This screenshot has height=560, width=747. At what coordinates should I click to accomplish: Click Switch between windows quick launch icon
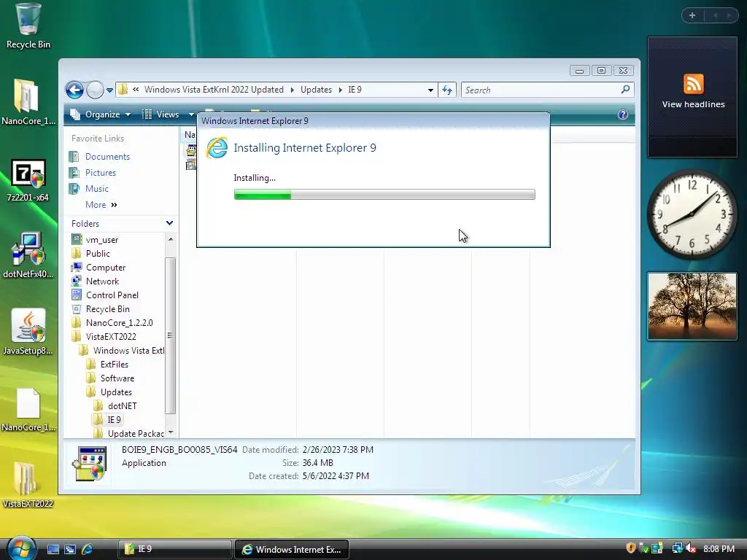point(70,549)
